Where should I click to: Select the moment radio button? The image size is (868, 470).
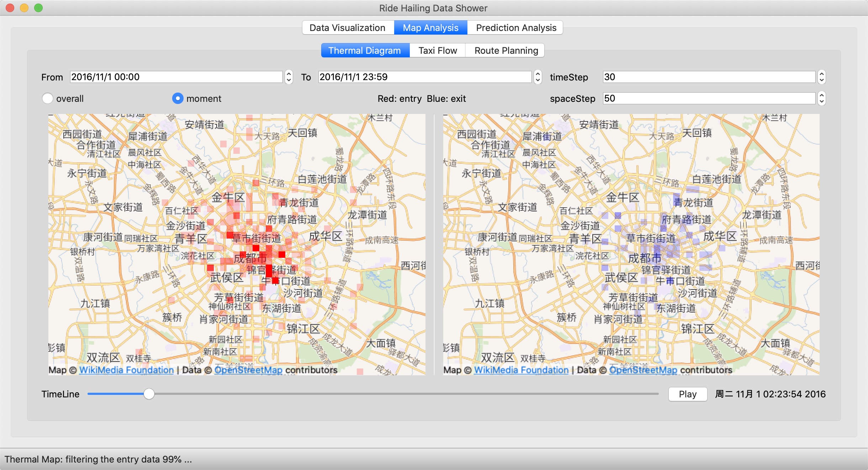click(x=178, y=98)
